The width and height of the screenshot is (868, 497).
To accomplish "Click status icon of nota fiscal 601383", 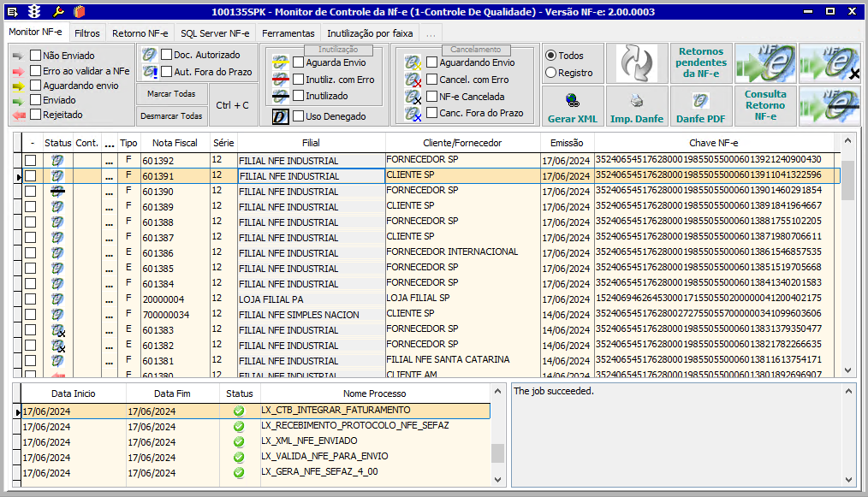I will (x=58, y=330).
